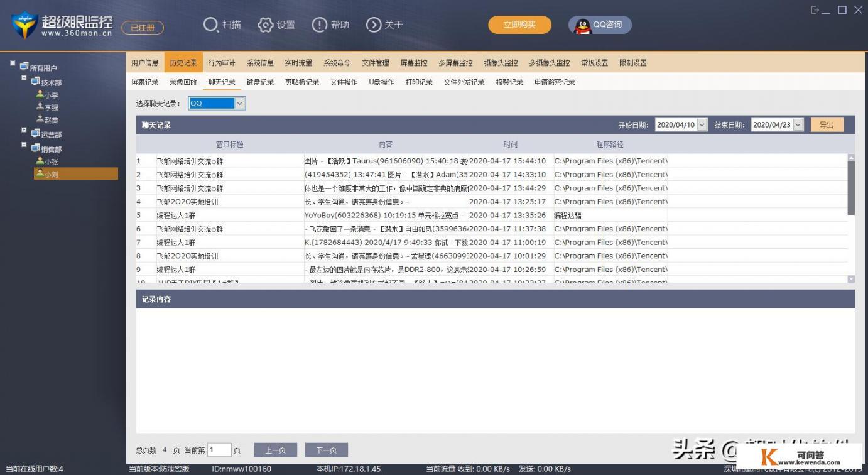The height and width of the screenshot is (475, 868).
Task: Click the 已注册 badge button
Action: coord(143,28)
